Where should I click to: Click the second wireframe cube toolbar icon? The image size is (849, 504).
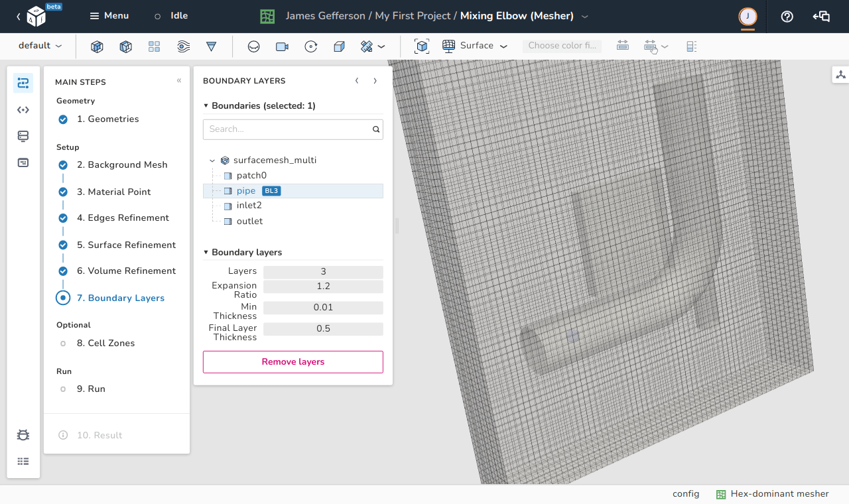[x=125, y=46]
